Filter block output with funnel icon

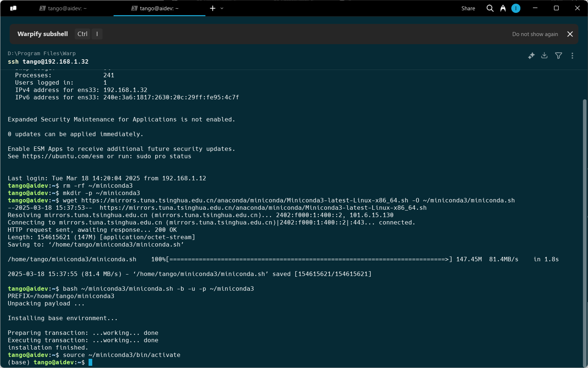pos(559,56)
